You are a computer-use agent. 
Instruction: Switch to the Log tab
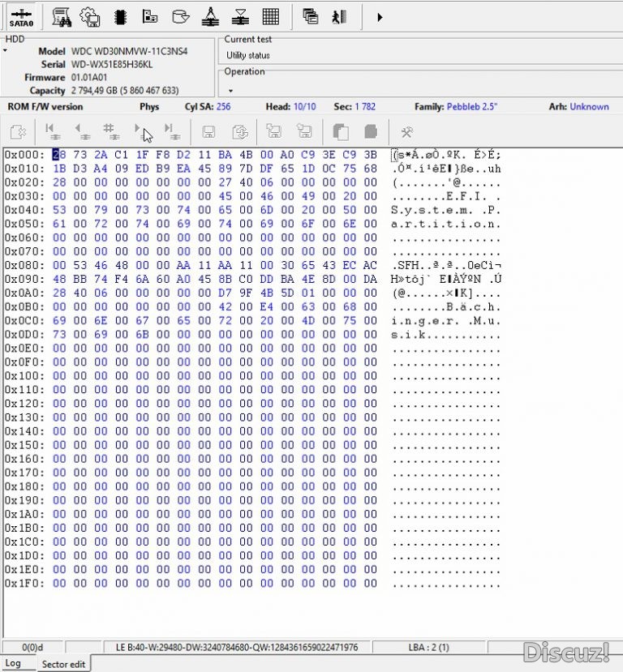13,663
